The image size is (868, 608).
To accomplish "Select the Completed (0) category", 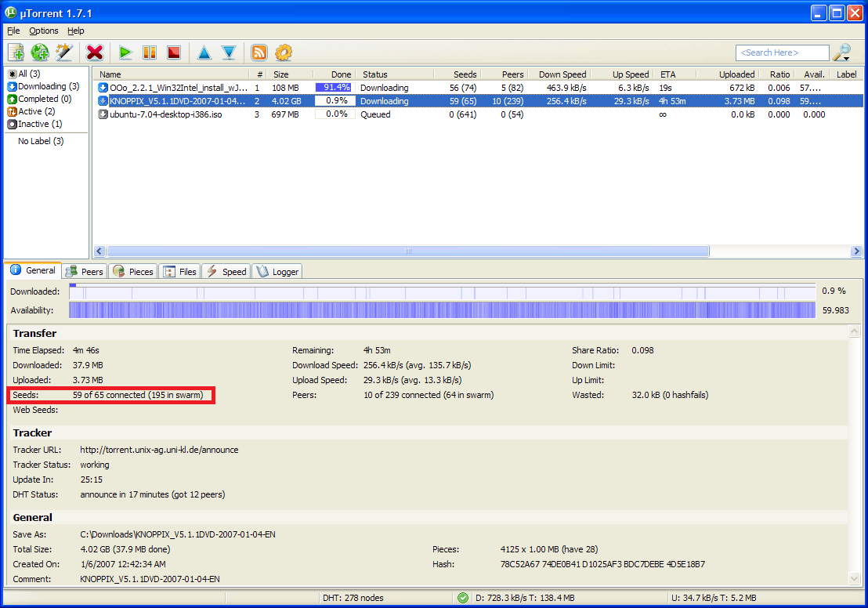I will (44, 99).
